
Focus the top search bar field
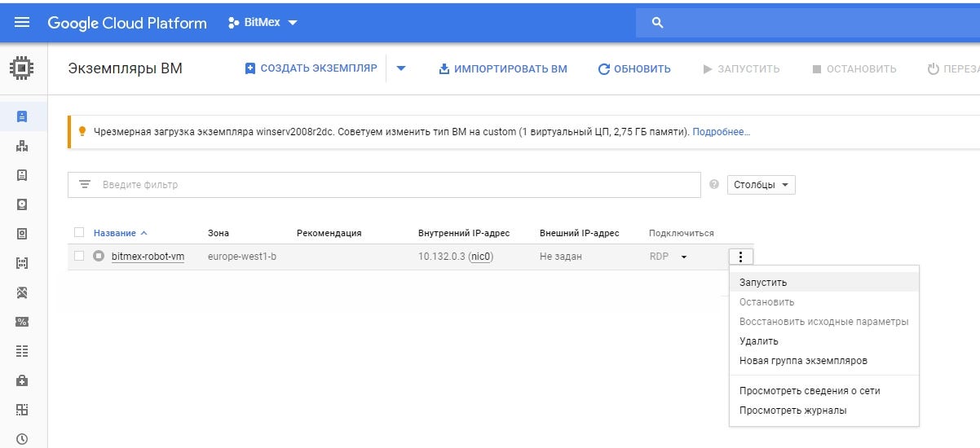click(x=808, y=23)
